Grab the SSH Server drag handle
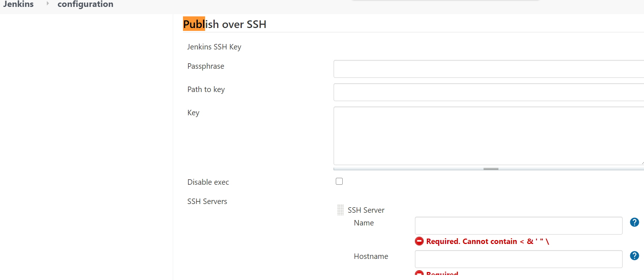Screen dimensions: 644x280 tap(340, 210)
